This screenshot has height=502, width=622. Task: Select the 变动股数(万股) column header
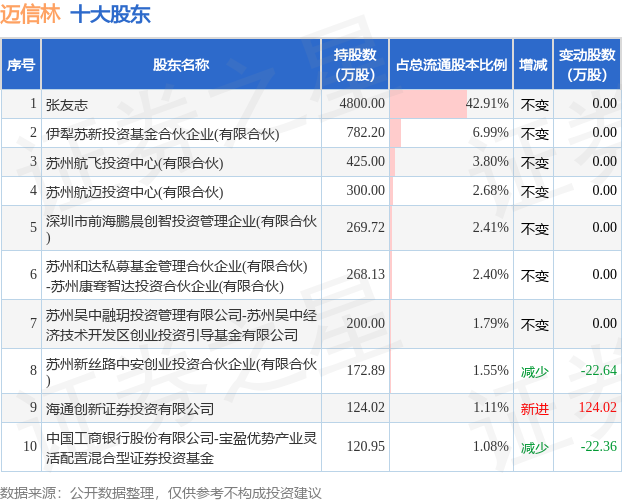pos(587,64)
